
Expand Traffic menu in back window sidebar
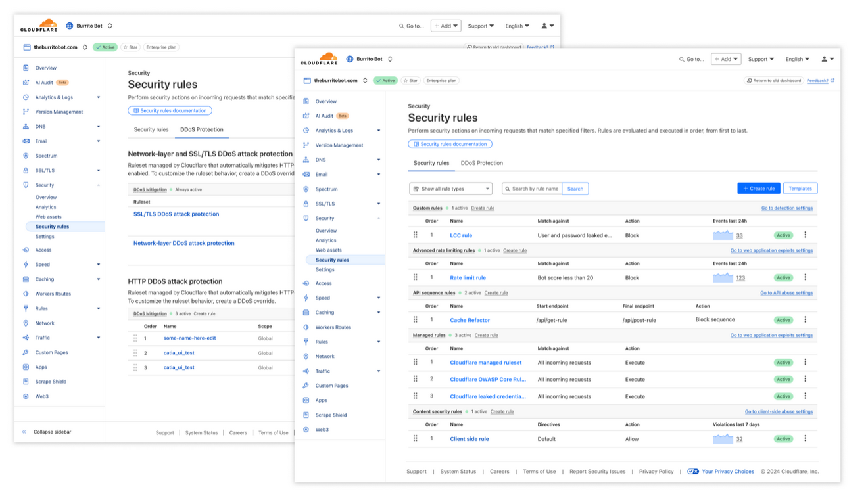tap(99, 338)
